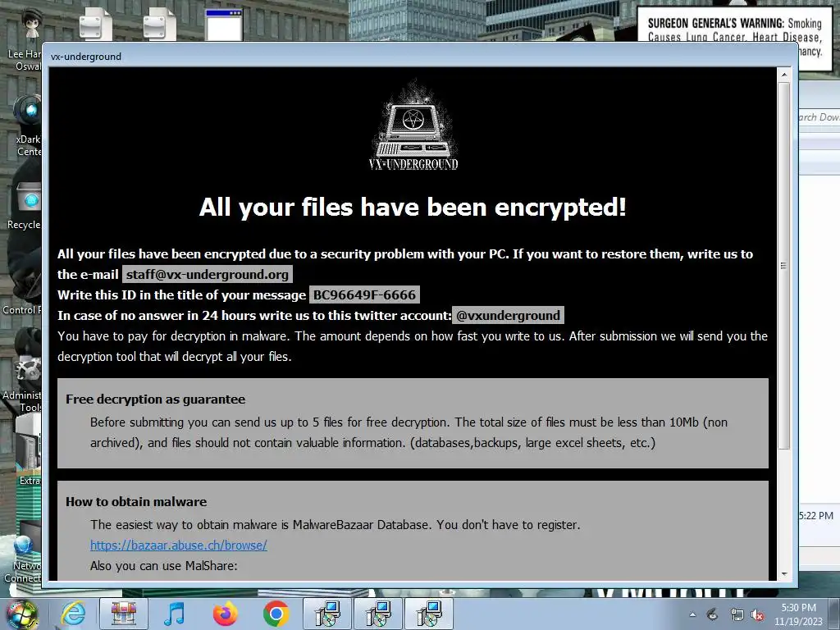The image size is (840, 630).
Task: Open WinRAR from the taskbar
Action: click(x=124, y=614)
